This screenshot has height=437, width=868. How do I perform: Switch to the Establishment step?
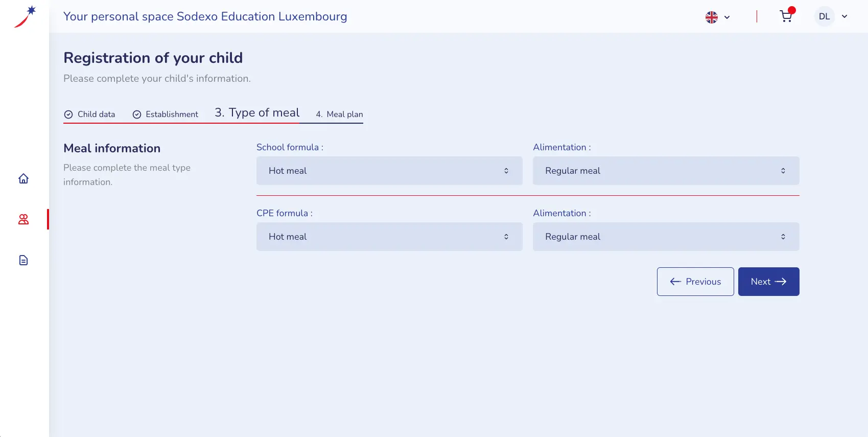[x=172, y=114]
